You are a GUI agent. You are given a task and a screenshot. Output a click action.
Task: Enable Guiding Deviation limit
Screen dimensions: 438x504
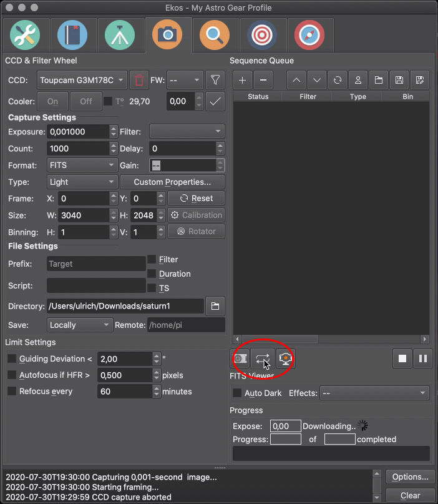point(12,358)
